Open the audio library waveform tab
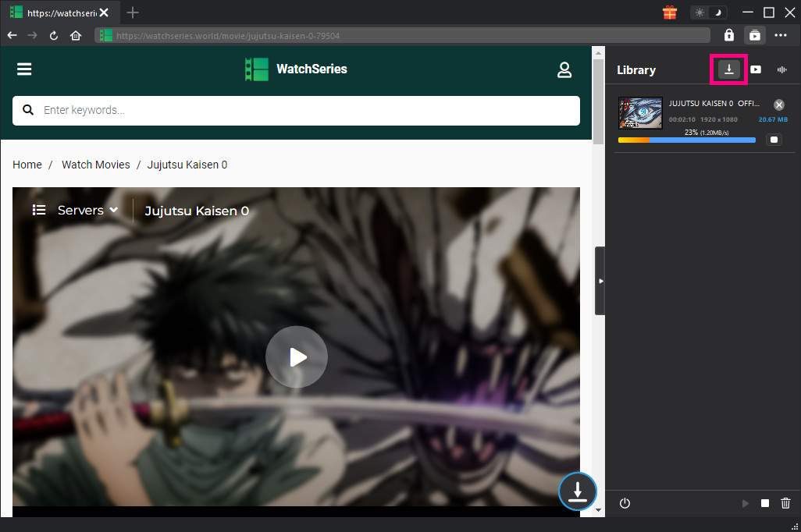The height and width of the screenshot is (532, 801). [x=781, y=69]
